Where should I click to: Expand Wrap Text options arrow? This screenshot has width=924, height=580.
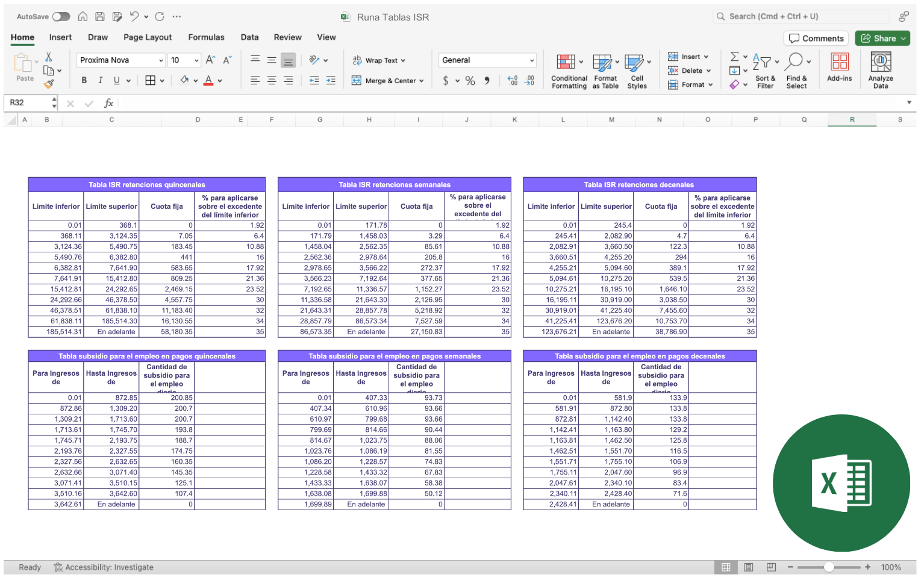(x=403, y=60)
